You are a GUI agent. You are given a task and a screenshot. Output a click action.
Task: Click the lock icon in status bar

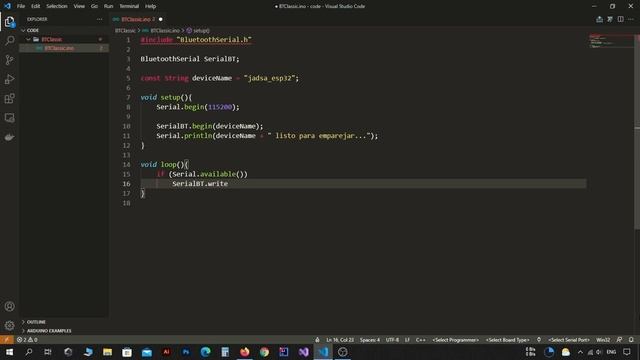(x=317, y=340)
